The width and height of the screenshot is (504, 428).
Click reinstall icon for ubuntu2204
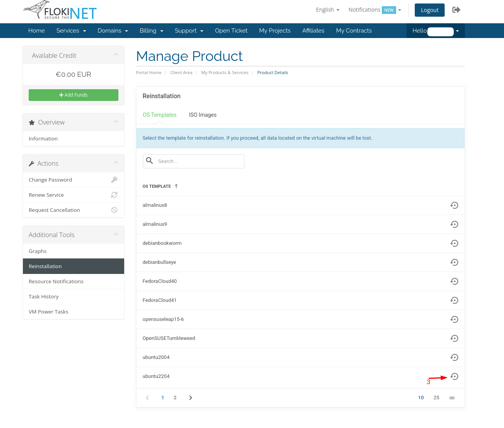(454, 376)
